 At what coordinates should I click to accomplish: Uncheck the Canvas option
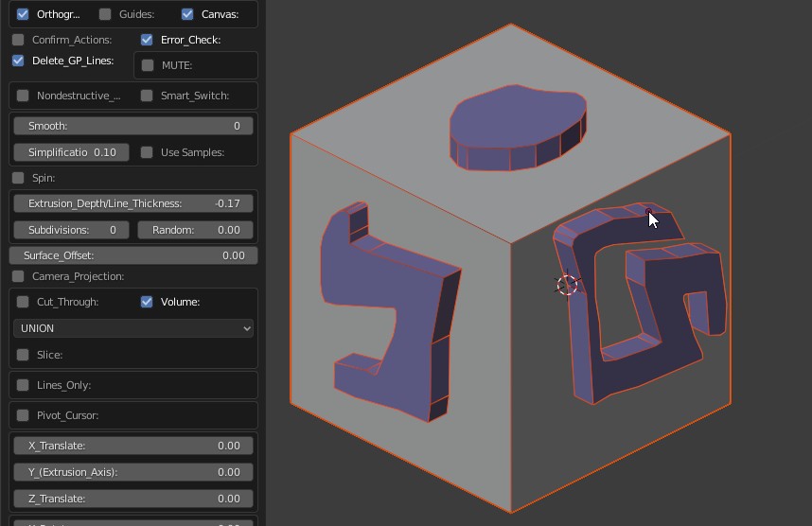click(187, 14)
